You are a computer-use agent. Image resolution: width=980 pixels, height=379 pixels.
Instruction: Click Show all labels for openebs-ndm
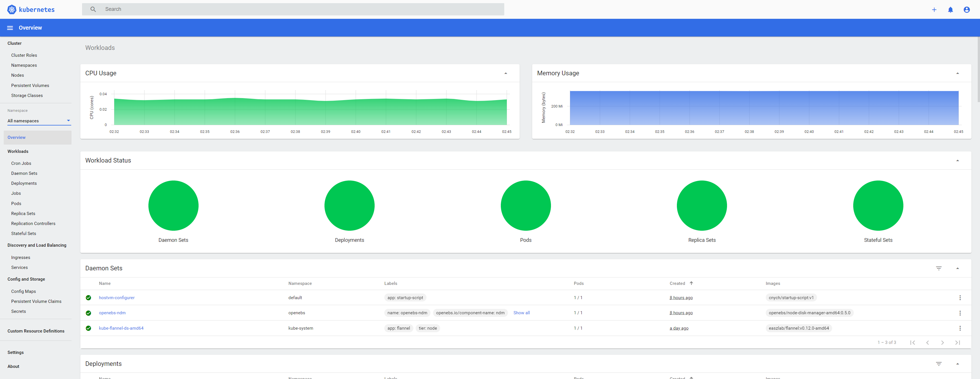521,313
